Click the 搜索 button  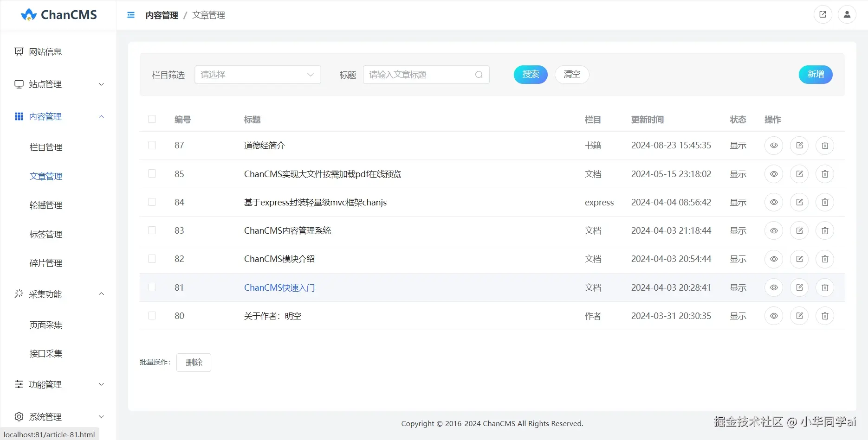(531, 75)
